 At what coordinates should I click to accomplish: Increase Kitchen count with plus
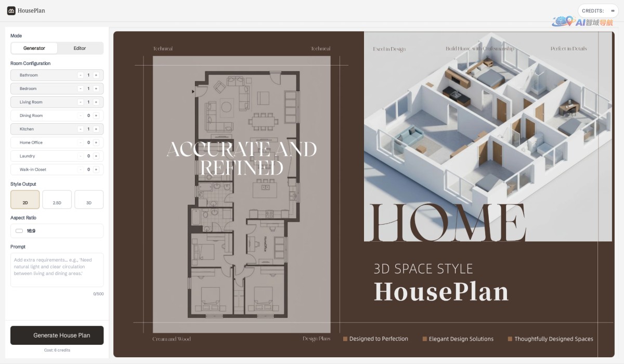pos(96,129)
